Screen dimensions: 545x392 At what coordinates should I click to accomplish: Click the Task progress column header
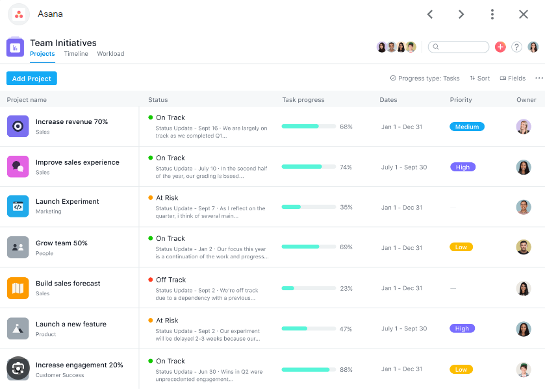coord(303,100)
